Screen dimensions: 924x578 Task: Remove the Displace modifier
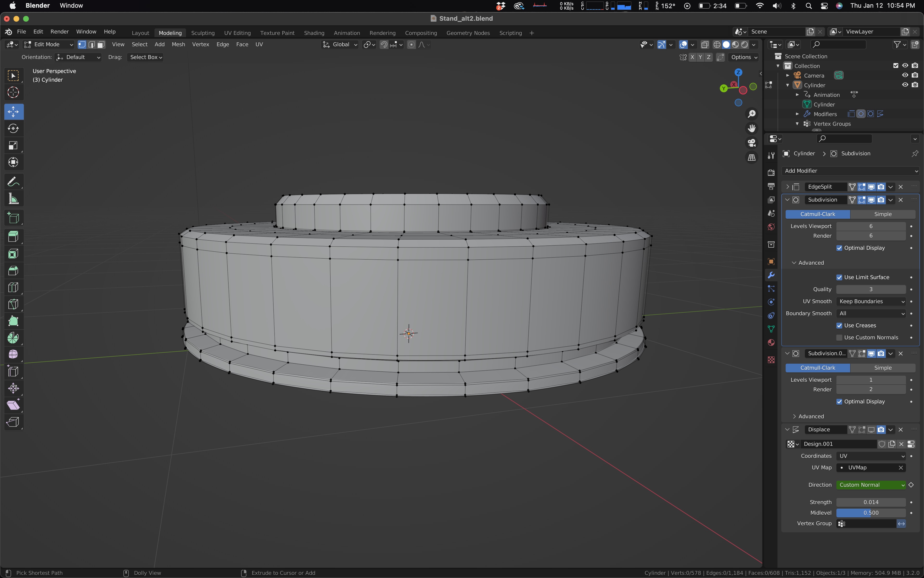[901, 430]
